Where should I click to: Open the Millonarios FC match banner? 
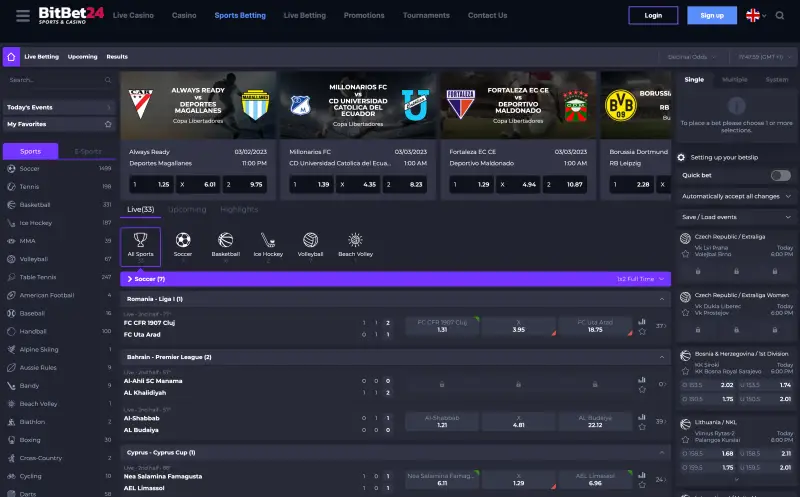(x=358, y=105)
